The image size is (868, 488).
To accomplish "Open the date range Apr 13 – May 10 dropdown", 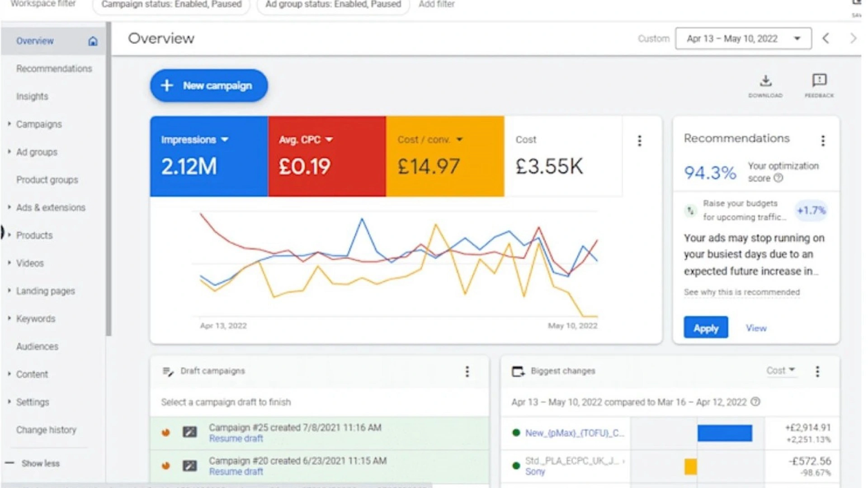I will pyautogui.click(x=743, y=39).
